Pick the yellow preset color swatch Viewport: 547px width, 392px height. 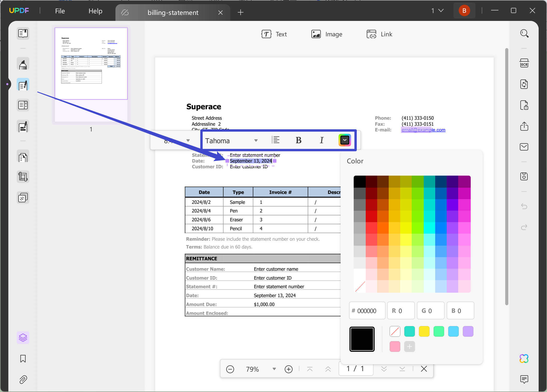[x=424, y=331]
